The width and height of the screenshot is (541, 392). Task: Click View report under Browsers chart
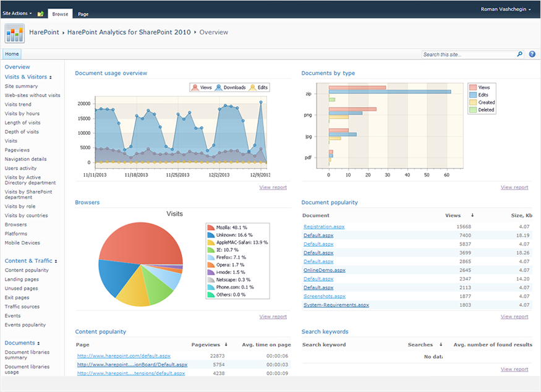[273, 317]
